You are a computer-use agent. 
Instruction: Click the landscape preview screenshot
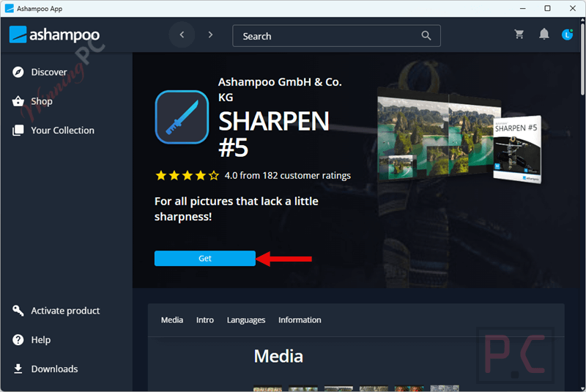[439, 136]
